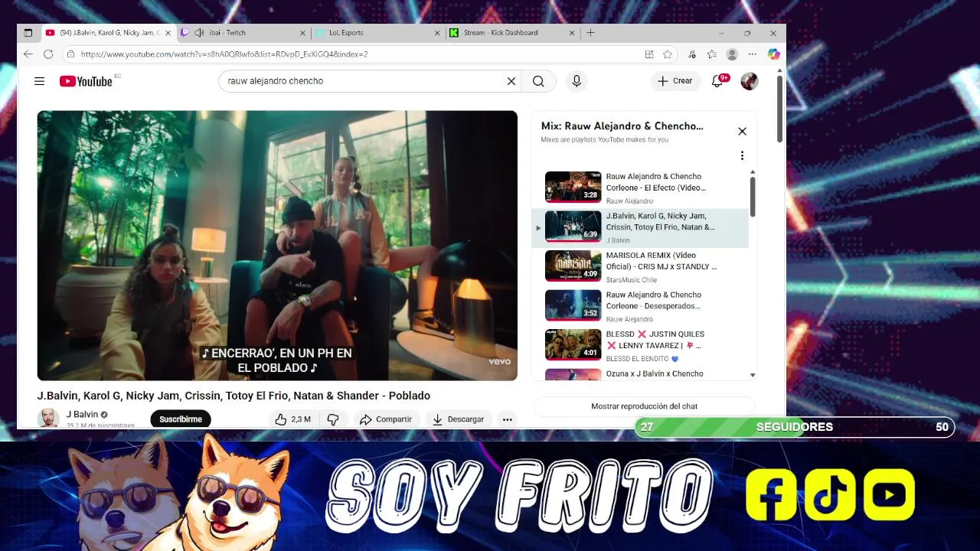Go back in the browser
980x551 pixels.
[28, 54]
